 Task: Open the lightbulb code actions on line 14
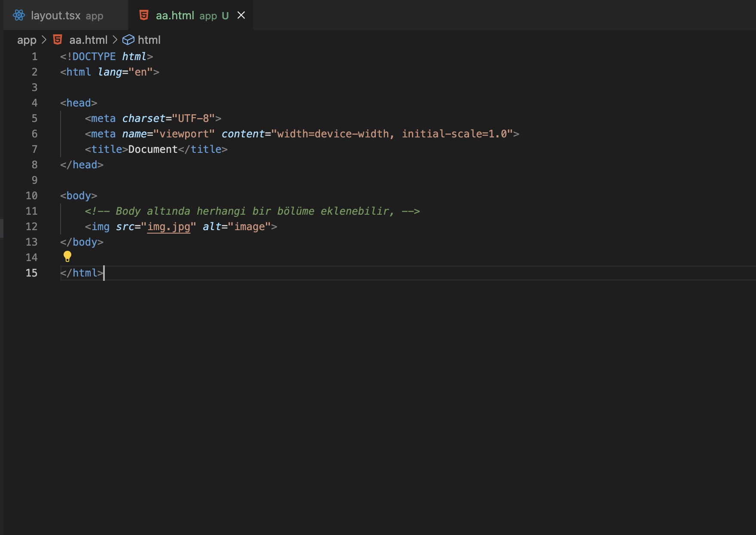[x=67, y=257]
